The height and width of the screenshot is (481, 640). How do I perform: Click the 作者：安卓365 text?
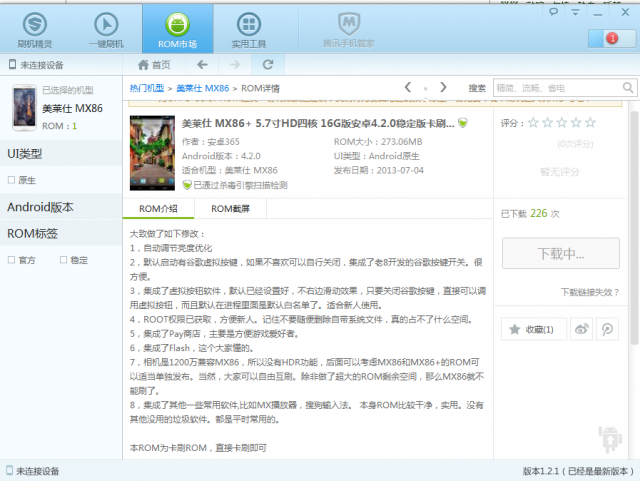click(x=211, y=142)
